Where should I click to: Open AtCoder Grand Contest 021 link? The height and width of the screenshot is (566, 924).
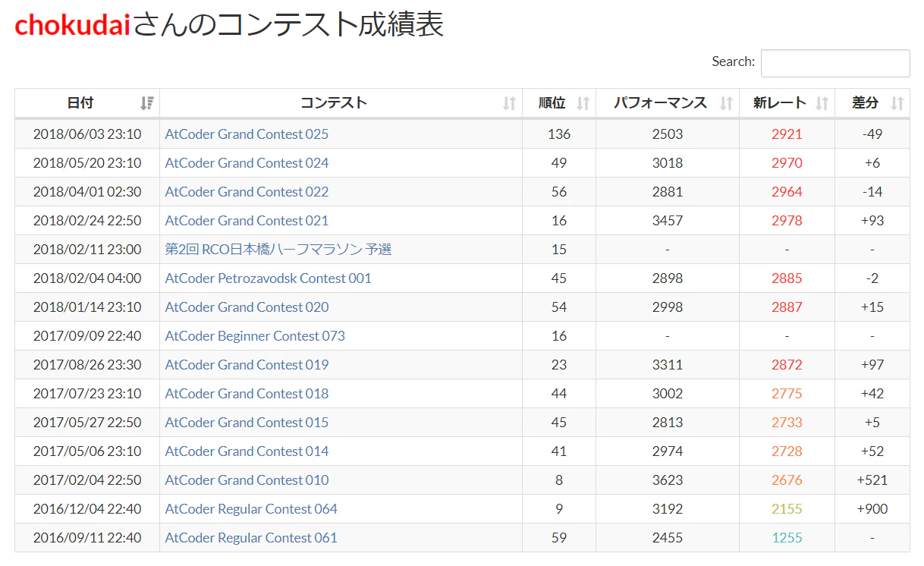247,221
